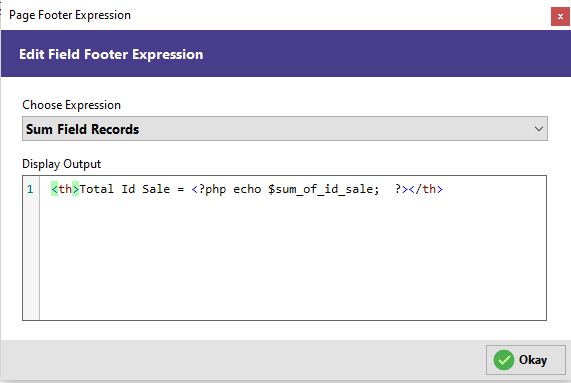Open the Choose Expression dropdown arrow
The image size is (571, 383).
539,129
